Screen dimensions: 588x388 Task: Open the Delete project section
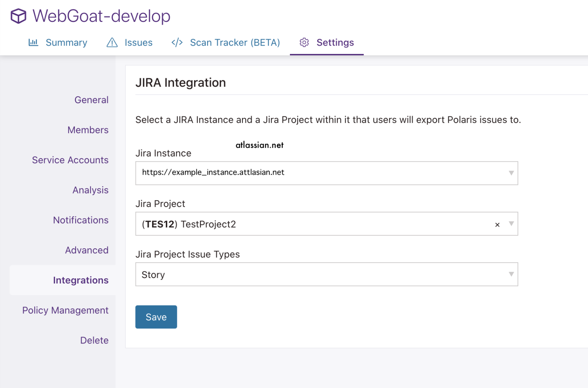point(94,340)
